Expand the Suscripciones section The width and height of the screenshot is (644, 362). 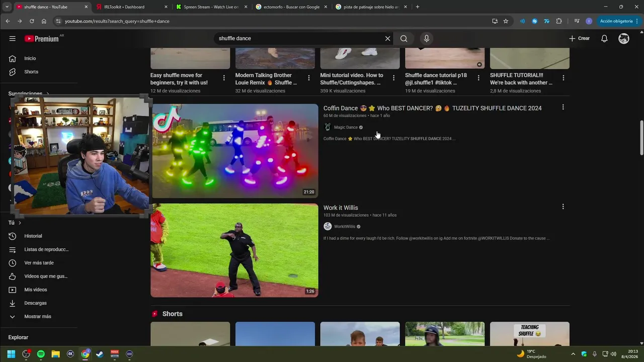click(29, 94)
